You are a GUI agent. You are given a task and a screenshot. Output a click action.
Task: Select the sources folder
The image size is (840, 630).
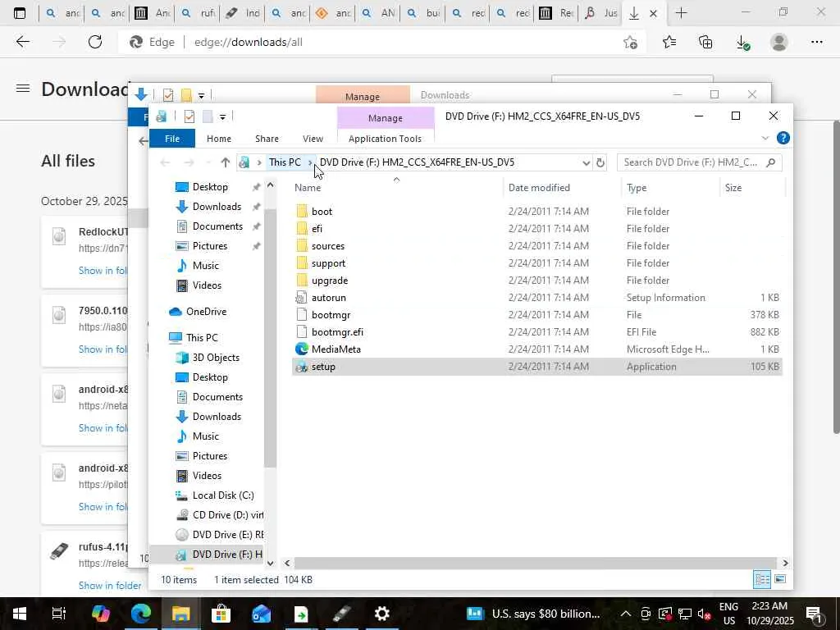point(328,246)
